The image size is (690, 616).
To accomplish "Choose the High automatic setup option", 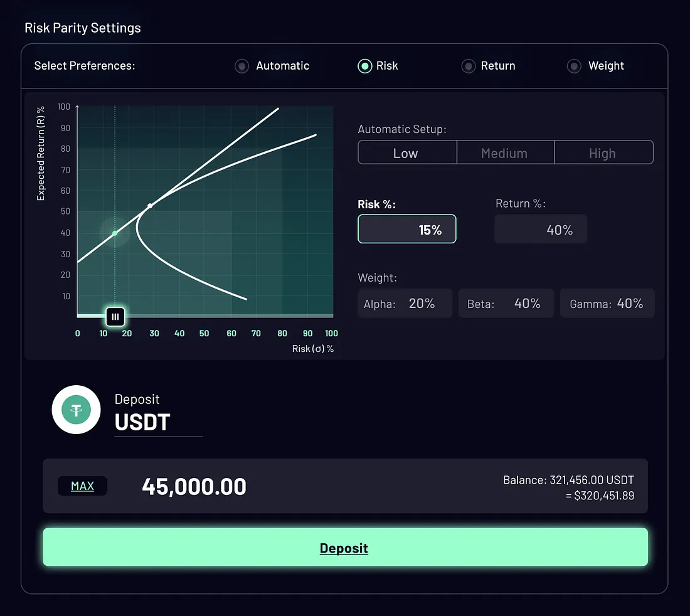I will 603,153.
